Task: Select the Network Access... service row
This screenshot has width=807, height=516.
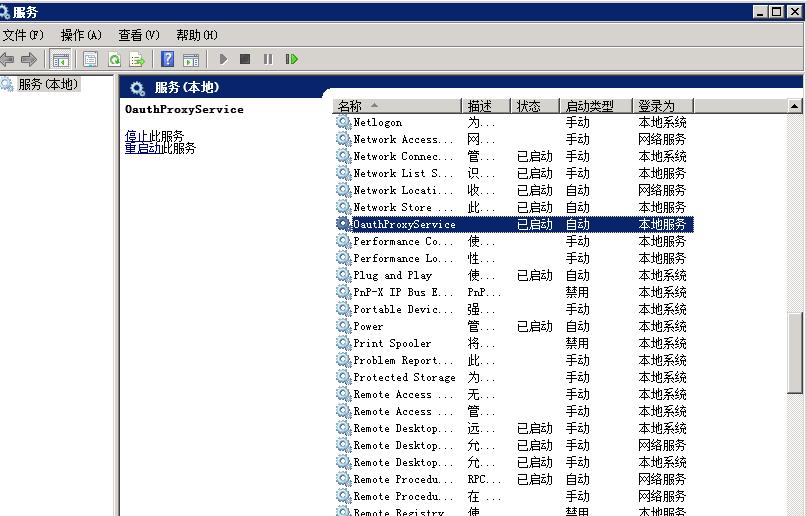Action: click(x=514, y=139)
